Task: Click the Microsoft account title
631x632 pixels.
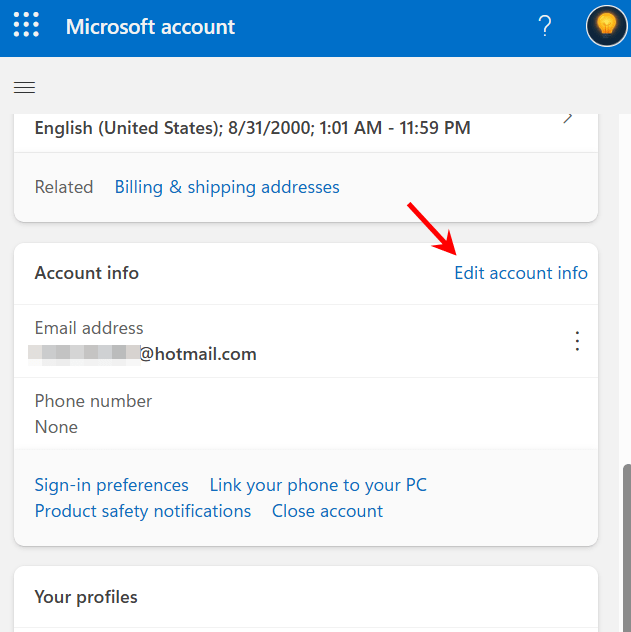Action: (x=150, y=27)
